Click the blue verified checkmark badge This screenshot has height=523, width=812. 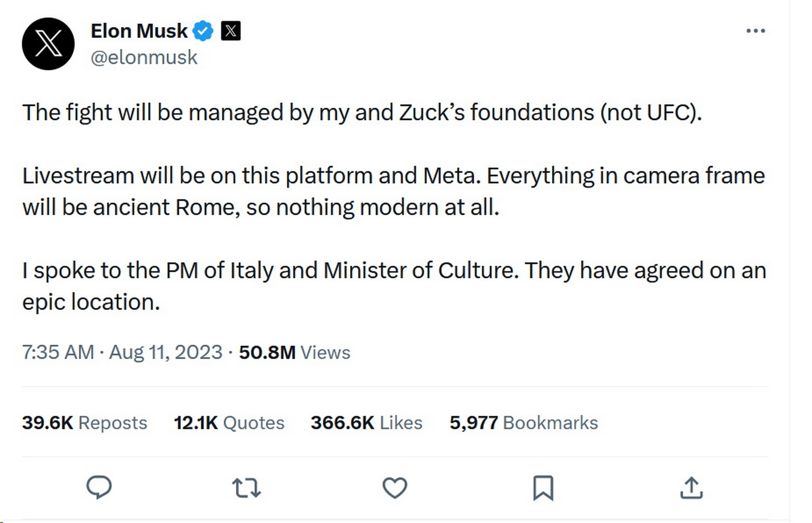(203, 31)
